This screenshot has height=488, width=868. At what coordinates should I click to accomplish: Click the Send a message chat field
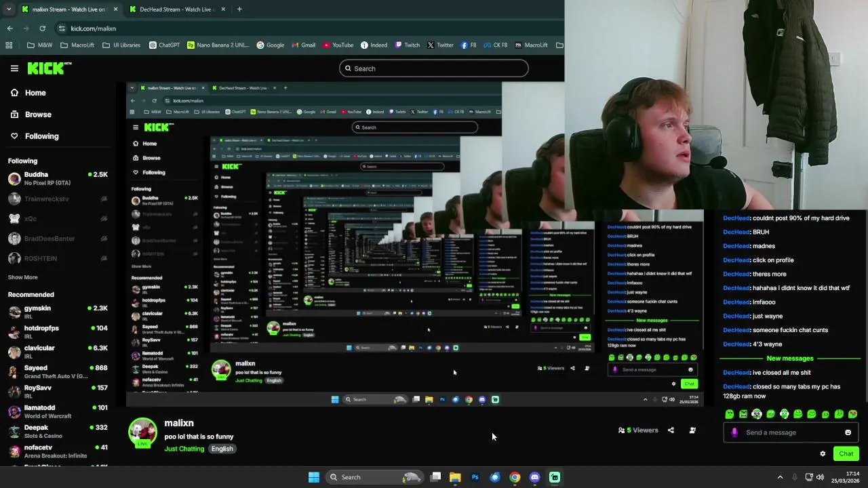tap(791, 432)
